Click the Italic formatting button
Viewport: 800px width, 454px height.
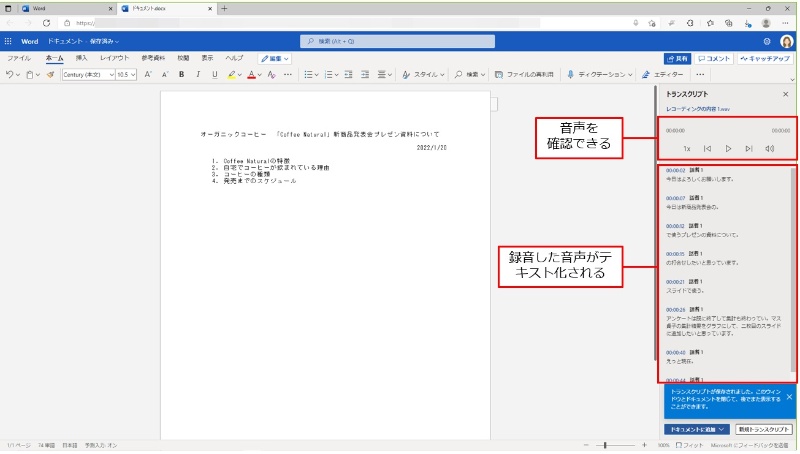(x=197, y=74)
